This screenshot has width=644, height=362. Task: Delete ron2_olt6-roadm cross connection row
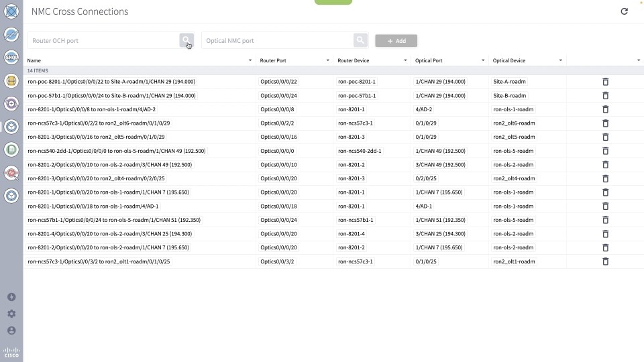click(x=605, y=123)
